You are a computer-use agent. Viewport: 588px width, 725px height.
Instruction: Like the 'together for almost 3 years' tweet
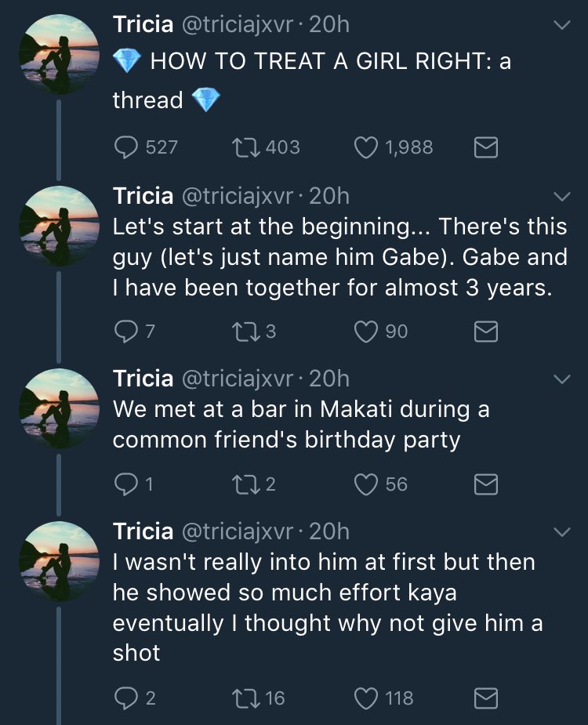click(x=366, y=332)
